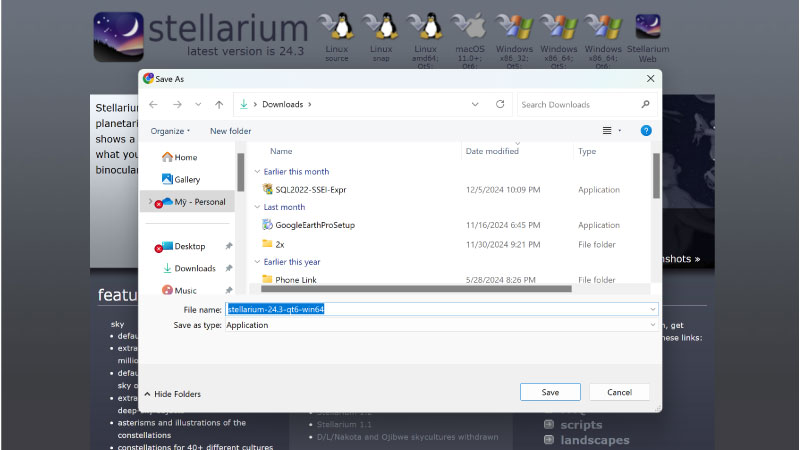Screen dimensions: 800x450
Task: Download the Windows x86_32 installer
Action: 514,40
